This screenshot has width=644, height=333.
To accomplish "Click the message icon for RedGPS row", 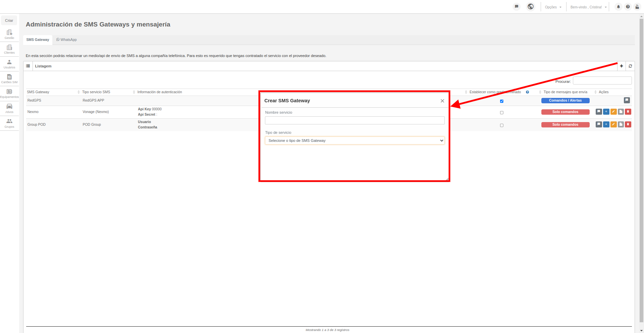I will coord(627,100).
